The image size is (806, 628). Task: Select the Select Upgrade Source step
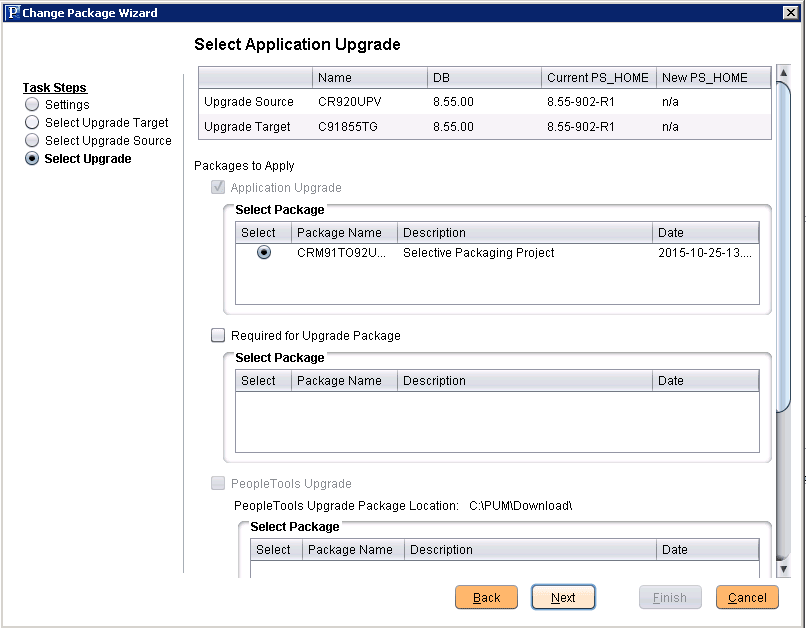(x=31, y=141)
